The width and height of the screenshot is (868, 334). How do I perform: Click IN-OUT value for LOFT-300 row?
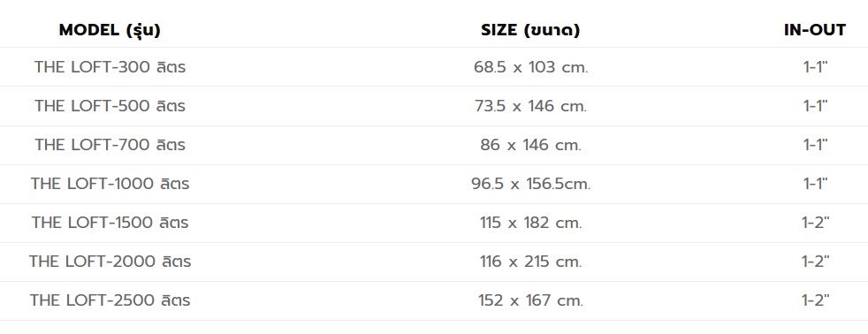click(x=815, y=67)
